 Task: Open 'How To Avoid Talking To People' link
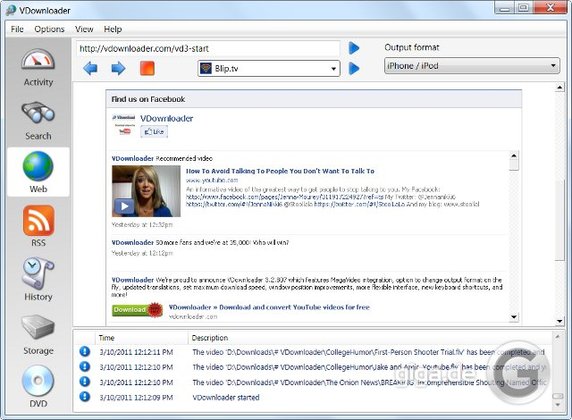tap(280, 171)
